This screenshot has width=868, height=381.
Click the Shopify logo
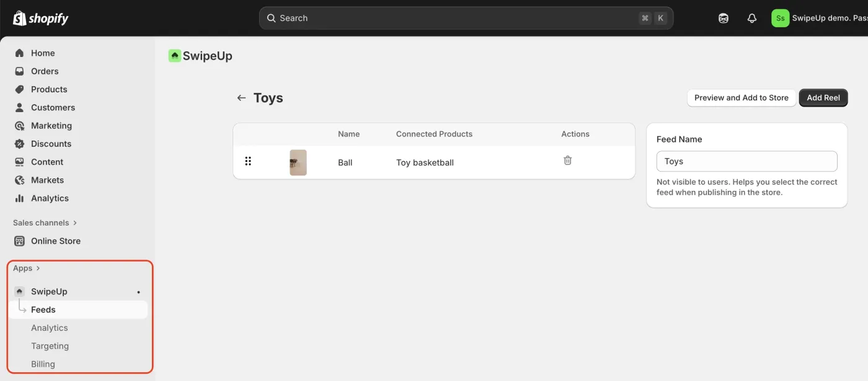tap(41, 18)
